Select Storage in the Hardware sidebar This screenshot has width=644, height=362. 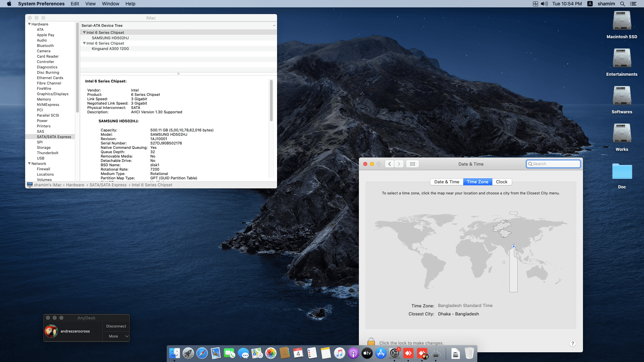44,147
